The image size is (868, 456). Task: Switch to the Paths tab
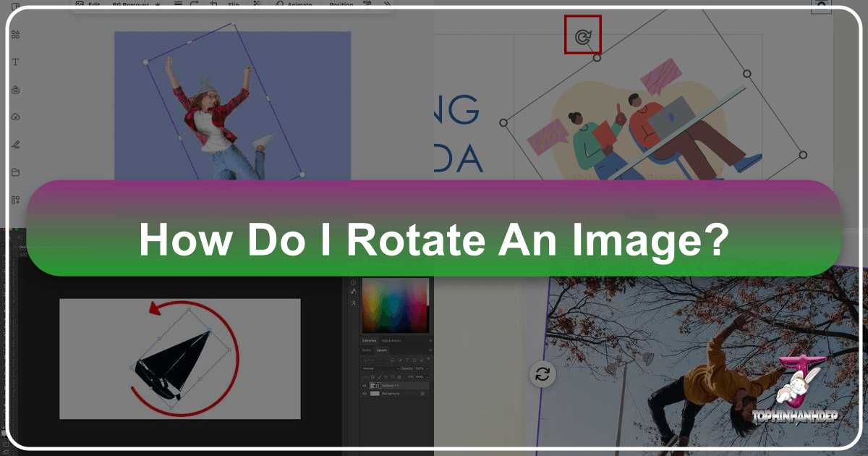tap(367, 350)
